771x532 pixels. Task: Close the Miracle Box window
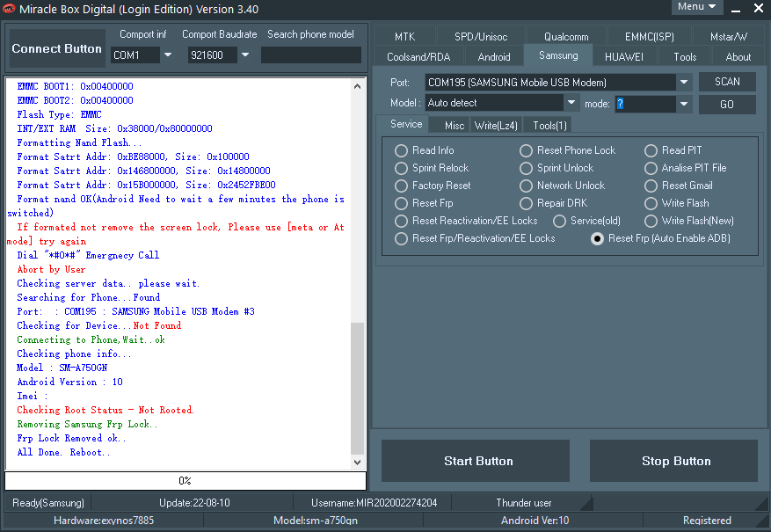click(759, 8)
